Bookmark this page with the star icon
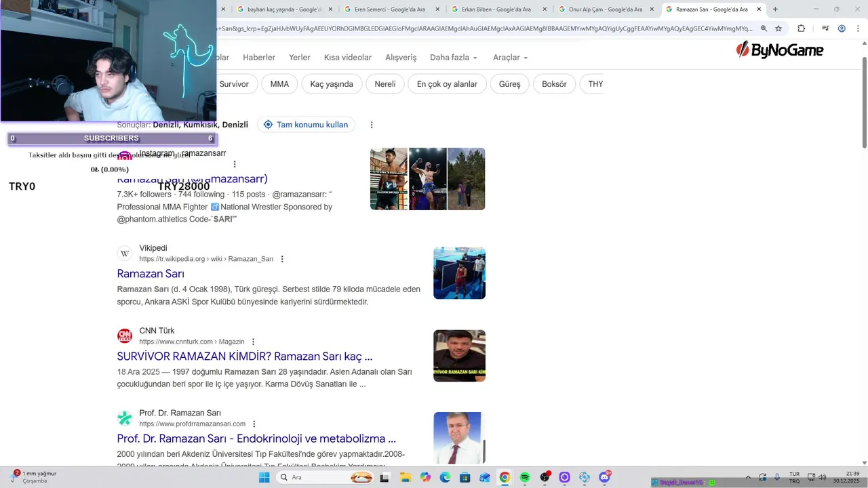The height and width of the screenshot is (488, 868). pyautogui.click(x=778, y=28)
